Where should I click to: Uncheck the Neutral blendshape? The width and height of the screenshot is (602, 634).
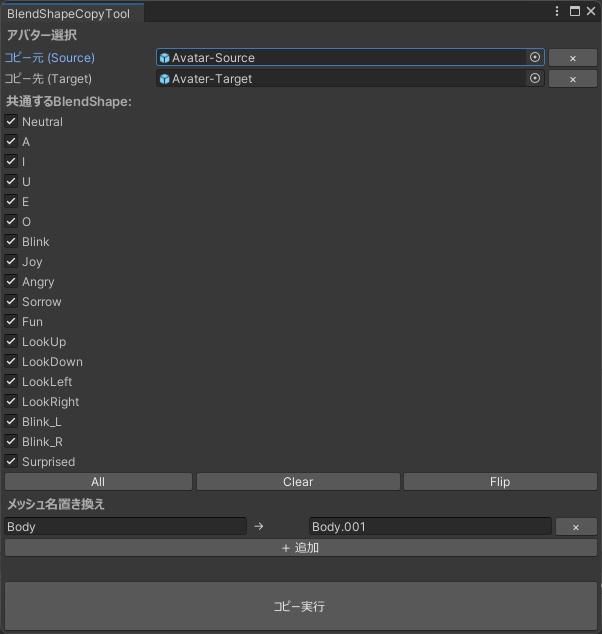pyautogui.click(x=11, y=121)
